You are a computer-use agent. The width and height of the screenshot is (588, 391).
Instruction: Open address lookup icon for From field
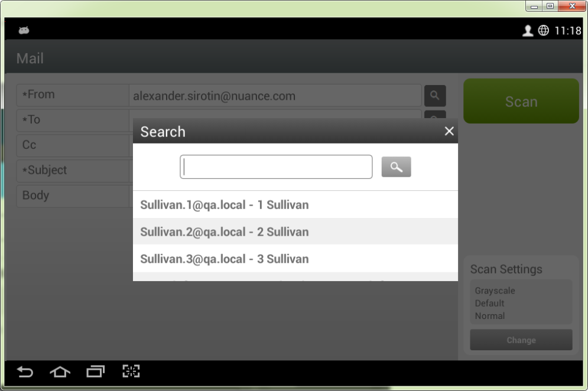pyautogui.click(x=435, y=96)
